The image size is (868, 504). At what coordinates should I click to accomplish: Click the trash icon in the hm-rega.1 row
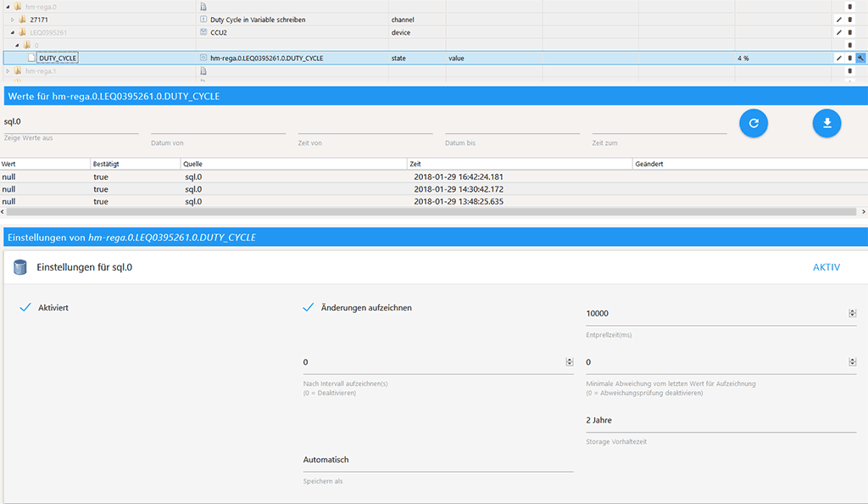849,71
